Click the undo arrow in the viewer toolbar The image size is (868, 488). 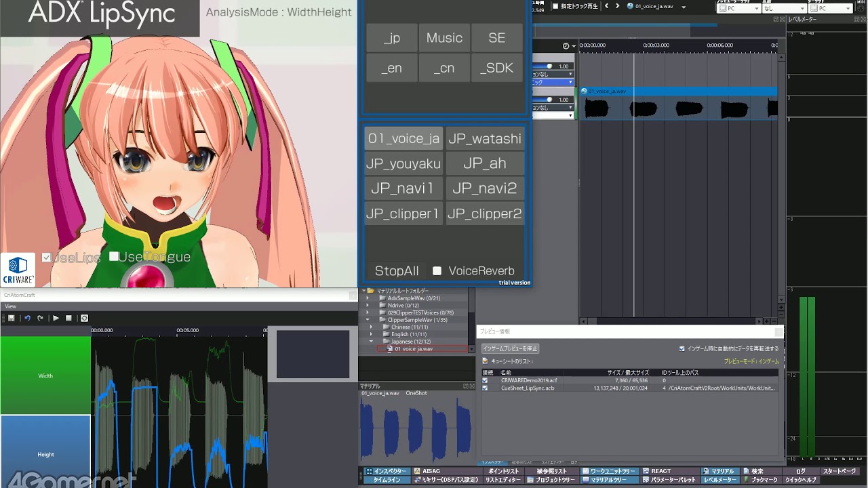[x=28, y=318]
